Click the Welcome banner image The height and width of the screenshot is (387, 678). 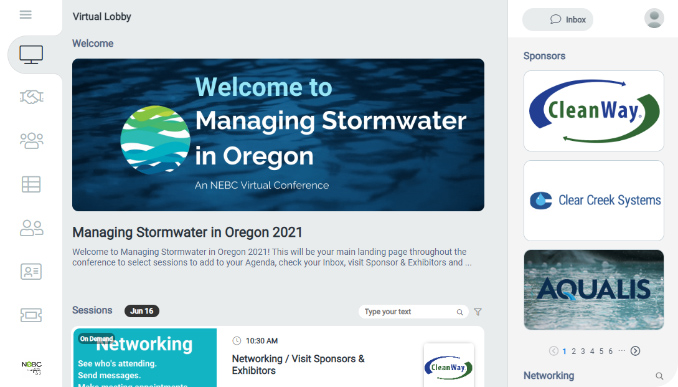(x=278, y=135)
